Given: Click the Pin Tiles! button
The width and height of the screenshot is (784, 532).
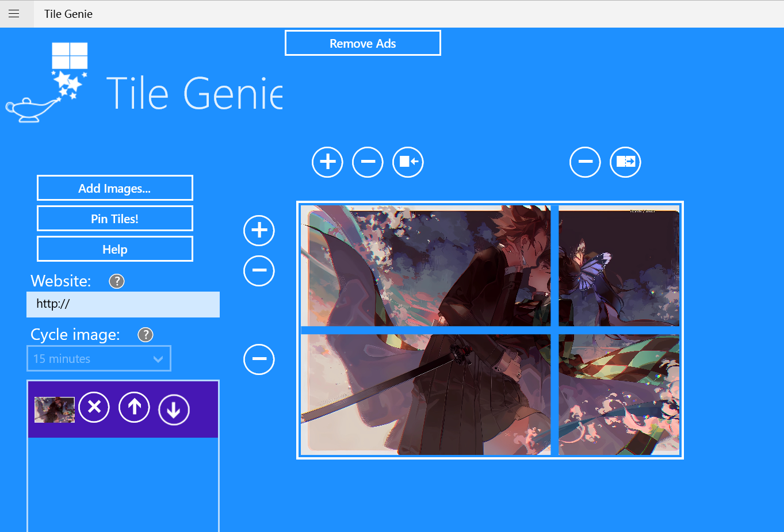Looking at the screenshot, I should [x=115, y=219].
